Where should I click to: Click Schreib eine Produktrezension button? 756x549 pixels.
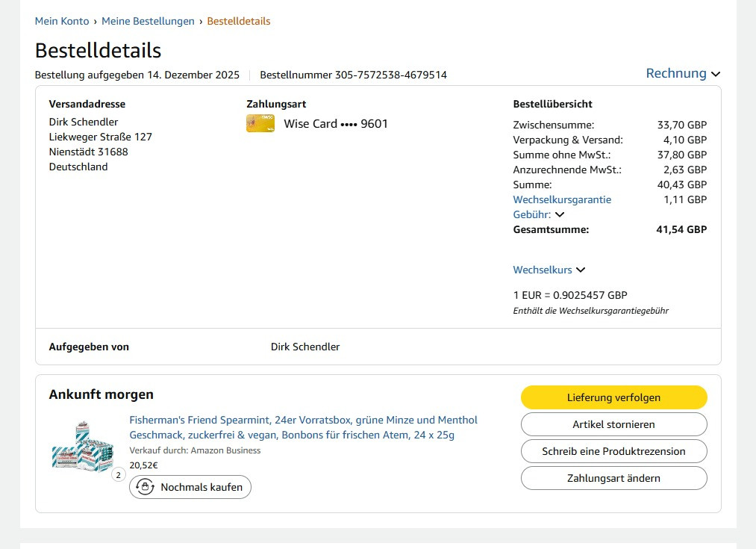click(613, 452)
